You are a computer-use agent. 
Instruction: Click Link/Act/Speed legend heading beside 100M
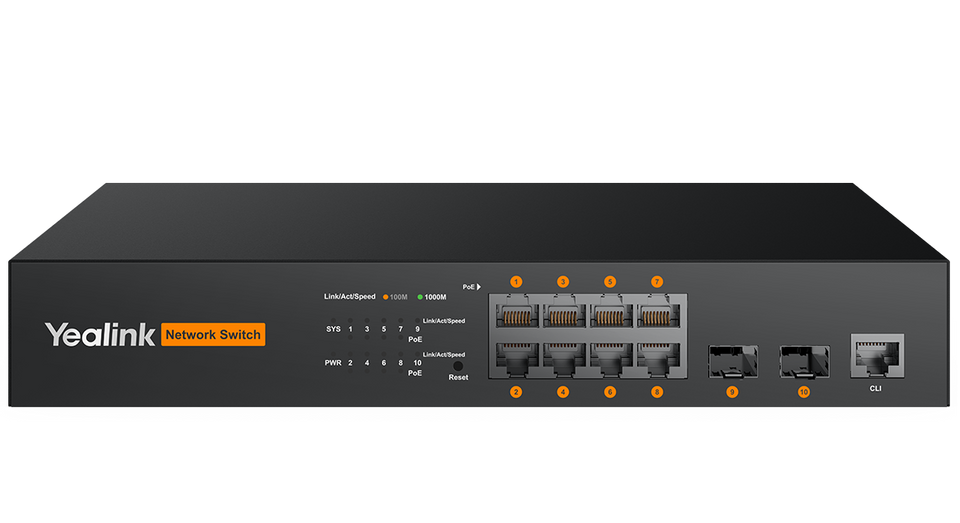point(350,296)
